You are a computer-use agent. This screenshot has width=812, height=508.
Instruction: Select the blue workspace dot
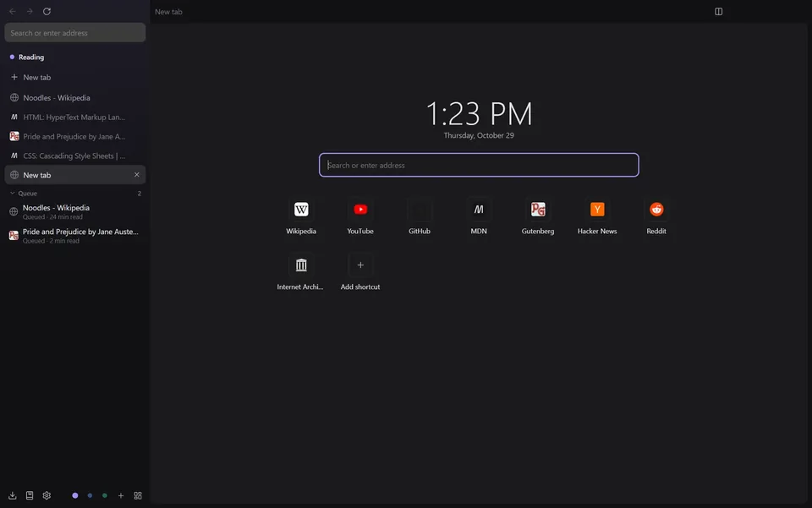pyautogui.click(x=91, y=495)
